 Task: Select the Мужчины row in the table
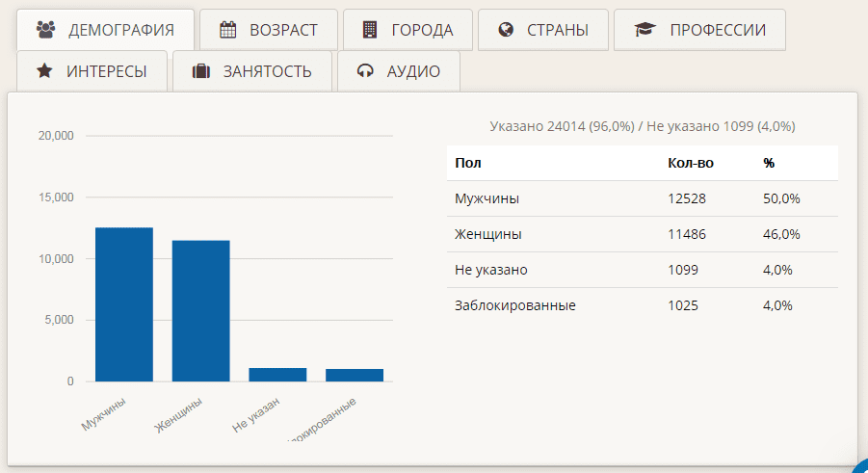coord(487,198)
